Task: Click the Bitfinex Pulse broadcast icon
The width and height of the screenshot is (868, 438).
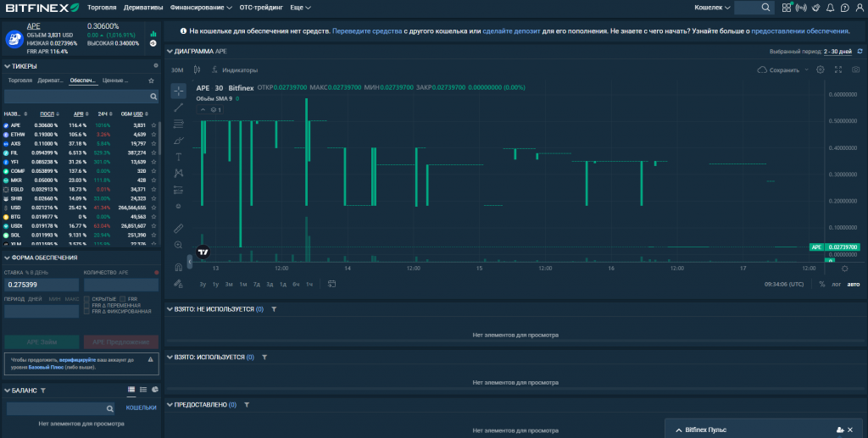Action: (x=801, y=8)
